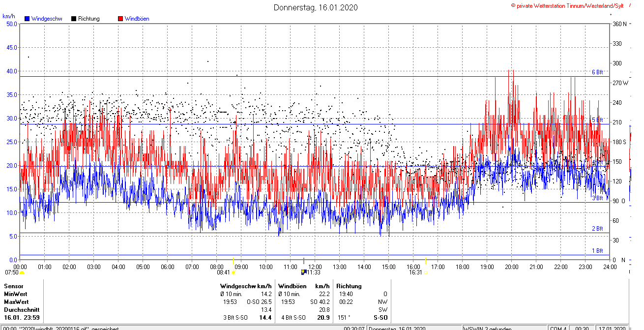The image size is (644, 330).
Task: Click the 6 Bft line label
Action: (597, 72)
